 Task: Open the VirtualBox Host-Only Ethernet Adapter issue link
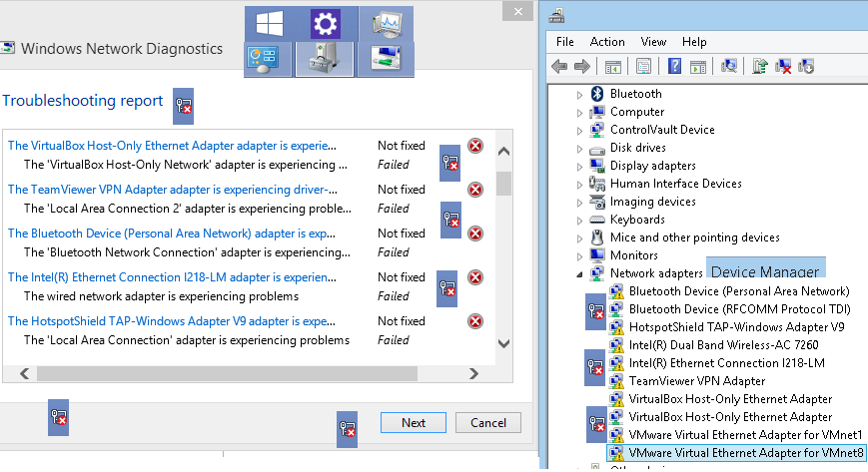172,146
